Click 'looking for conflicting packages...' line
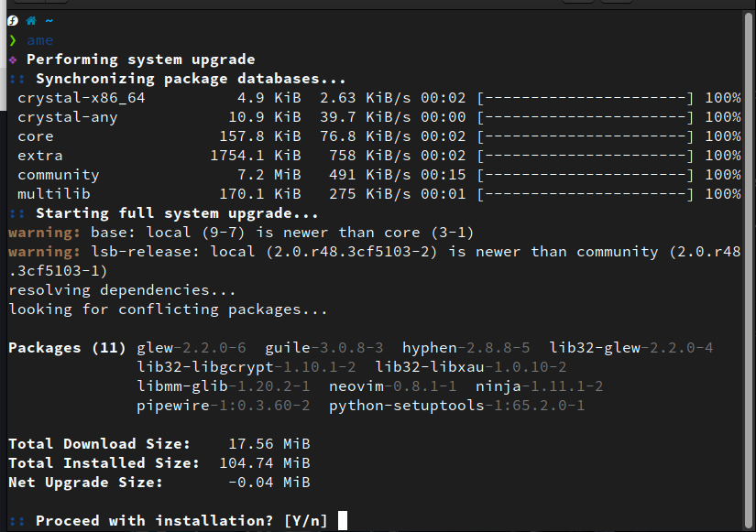This screenshot has width=756, height=532. tap(168, 309)
